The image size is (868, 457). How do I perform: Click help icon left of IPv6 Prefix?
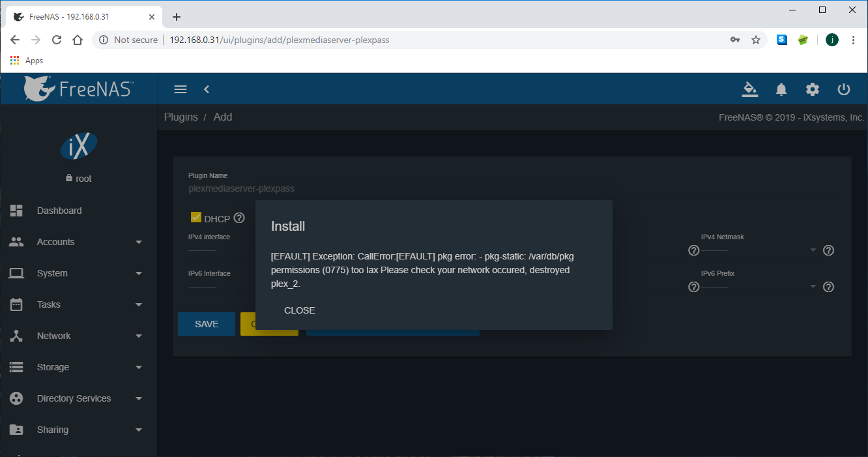[693, 287]
